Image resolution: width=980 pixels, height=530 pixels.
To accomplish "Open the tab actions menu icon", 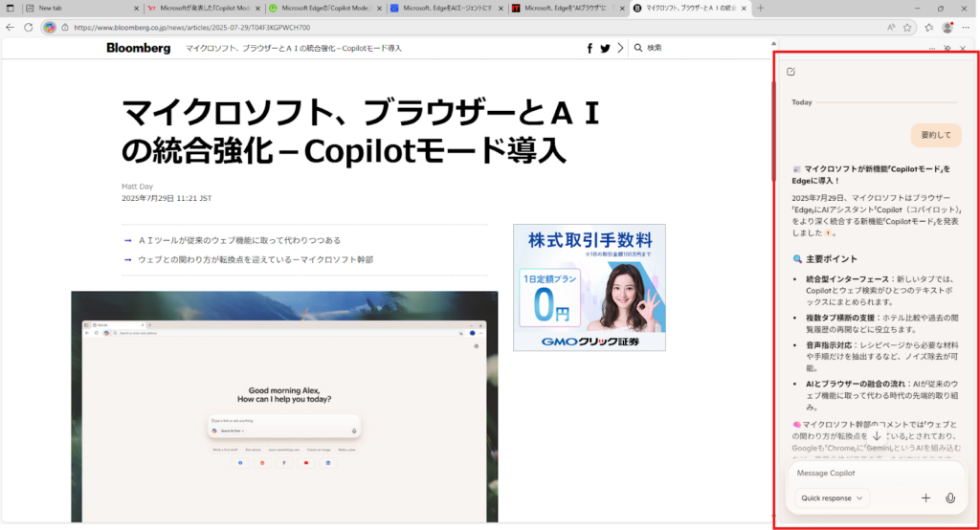I will [10, 8].
